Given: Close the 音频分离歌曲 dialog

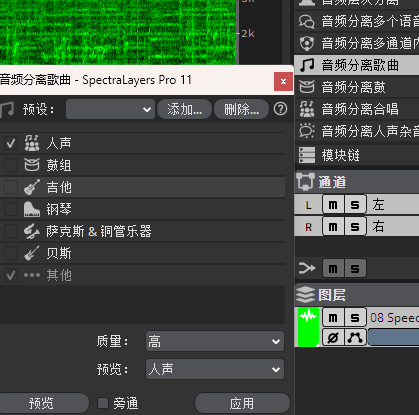Looking at the screenshot, I should (283, 81).
